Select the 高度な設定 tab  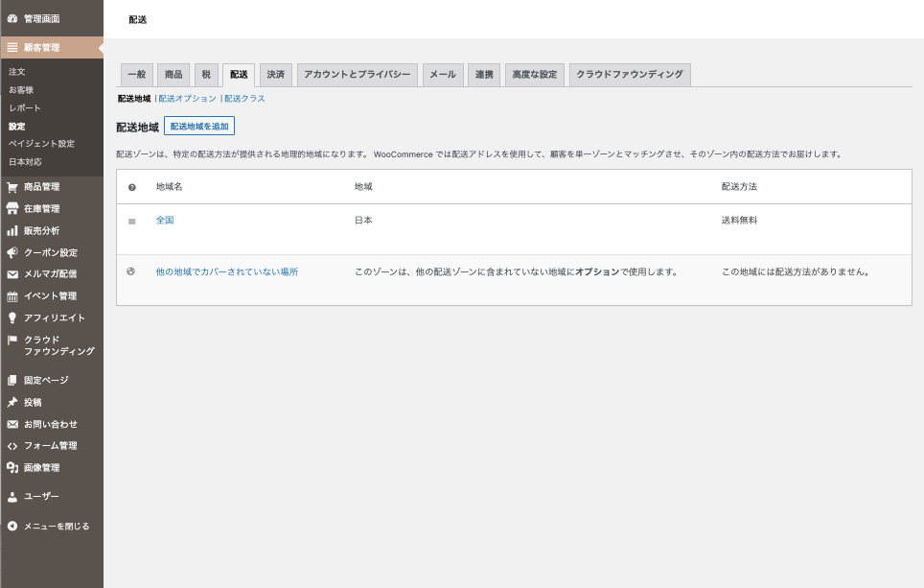(534, 75)
